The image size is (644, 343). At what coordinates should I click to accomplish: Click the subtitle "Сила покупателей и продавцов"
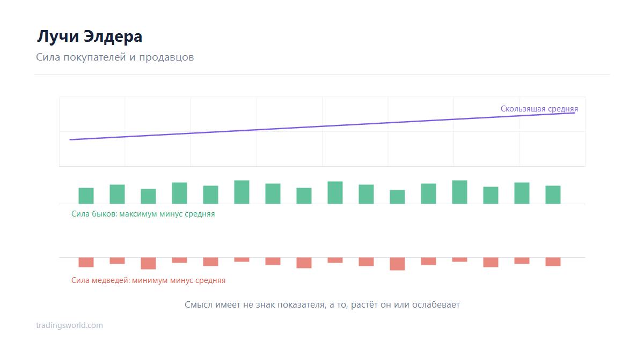[115, 57]
